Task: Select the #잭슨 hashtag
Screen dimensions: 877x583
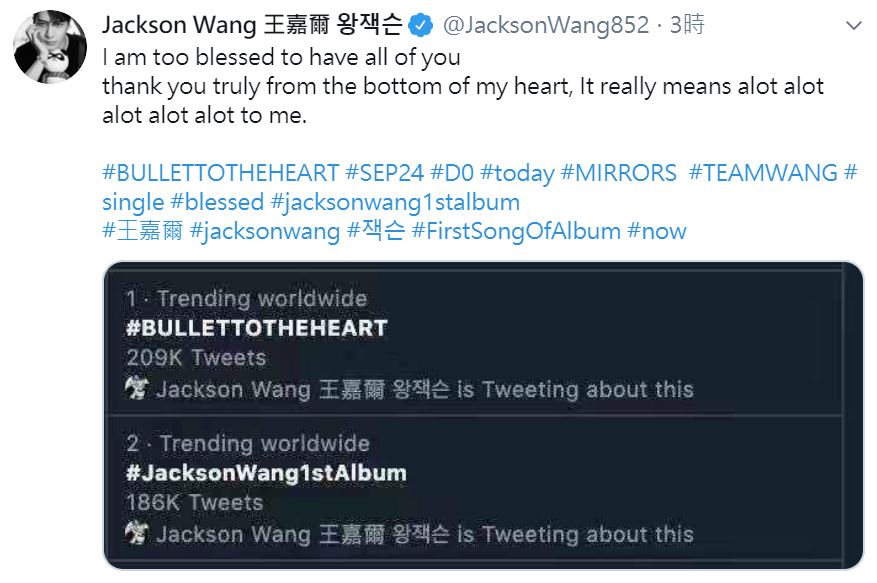Action: [x=376, y=231]
